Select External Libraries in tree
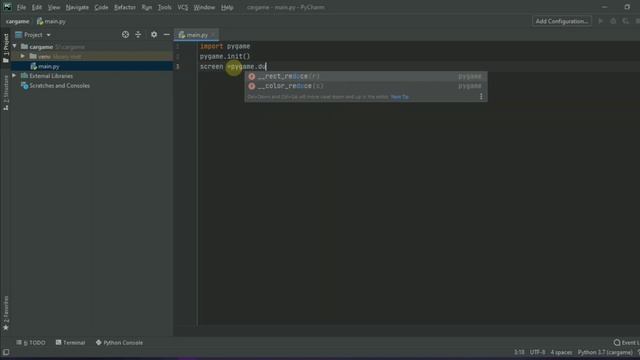 click(51, 76)
